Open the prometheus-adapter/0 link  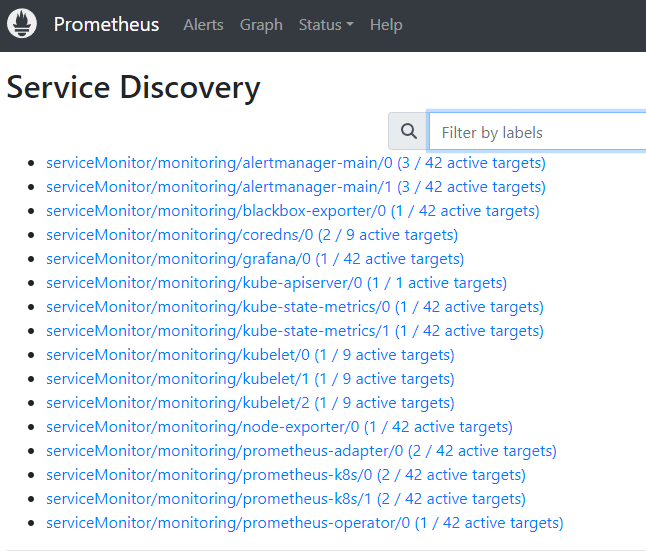pos(301,451)
